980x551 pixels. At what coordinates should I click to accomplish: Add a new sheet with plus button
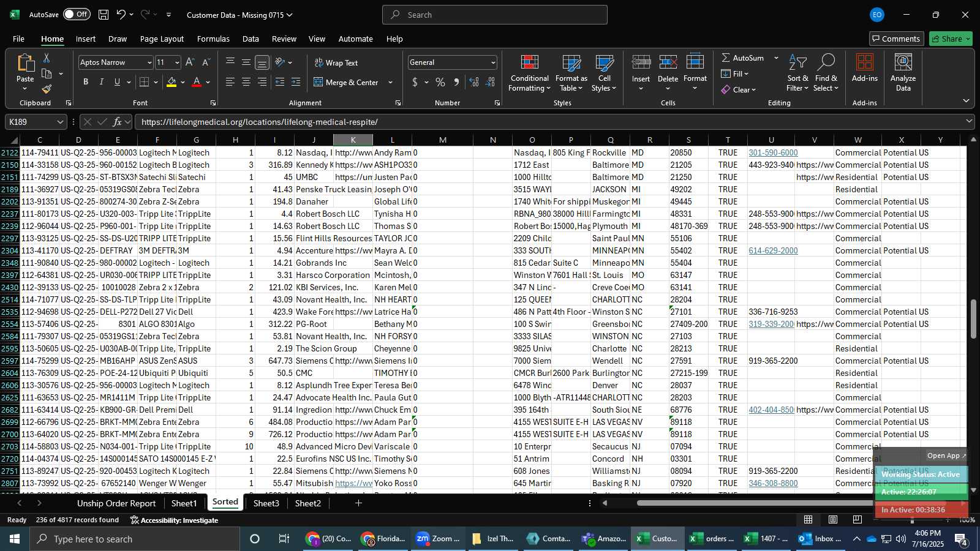pyautogui.click(x=358, y=503)
